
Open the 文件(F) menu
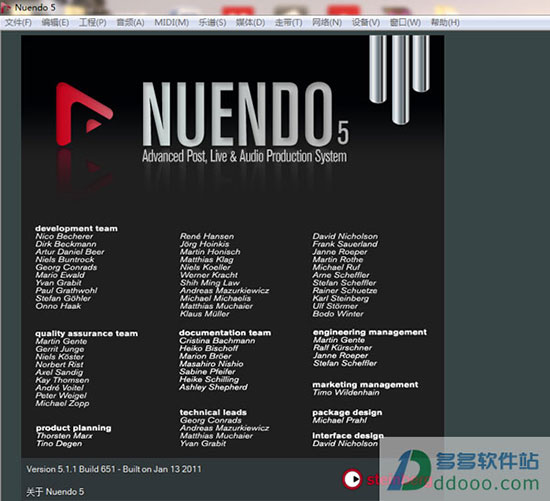[18, 22]
